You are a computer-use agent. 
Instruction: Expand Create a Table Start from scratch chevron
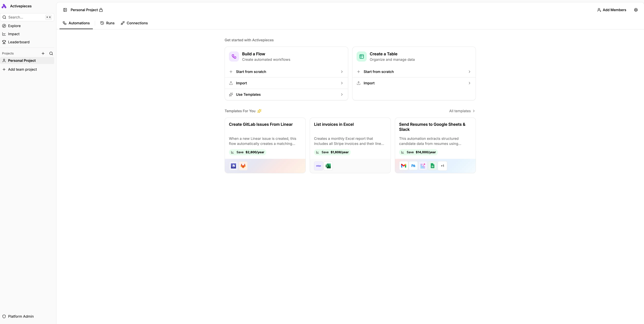coord(469,72)
